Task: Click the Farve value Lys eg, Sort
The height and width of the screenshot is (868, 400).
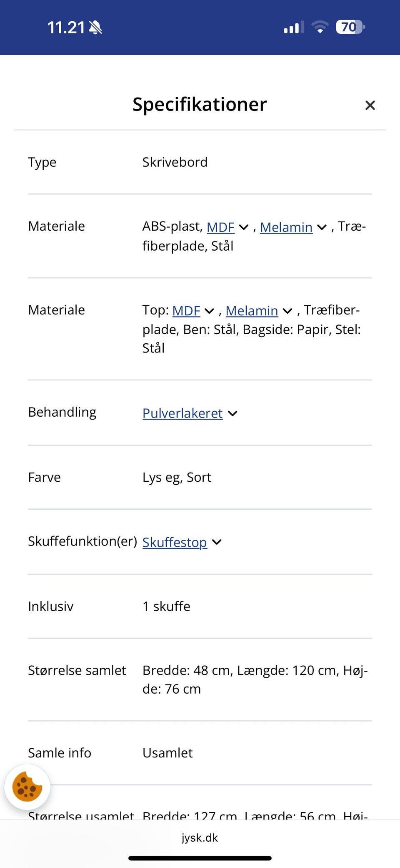Action: pyautogui.click(x=177, y=477)
